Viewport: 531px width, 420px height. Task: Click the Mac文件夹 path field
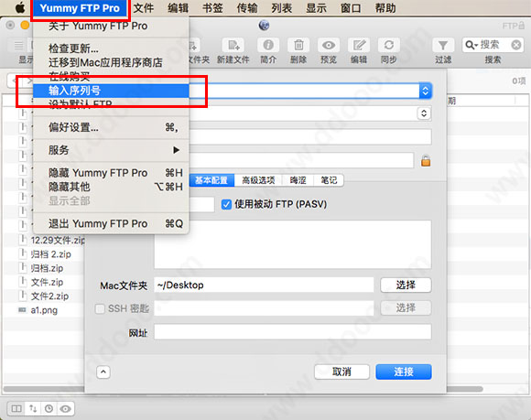click(x=264, y=285)
